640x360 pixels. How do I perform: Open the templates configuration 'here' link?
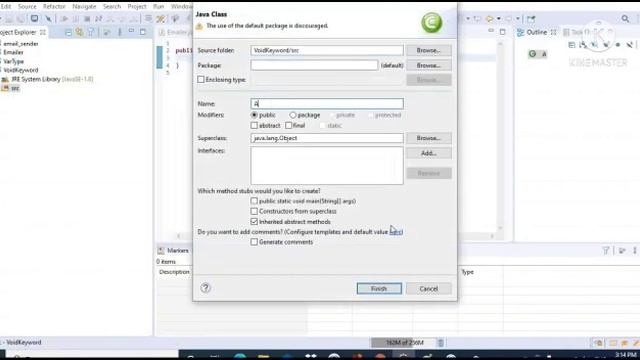[x=396, y=232]
